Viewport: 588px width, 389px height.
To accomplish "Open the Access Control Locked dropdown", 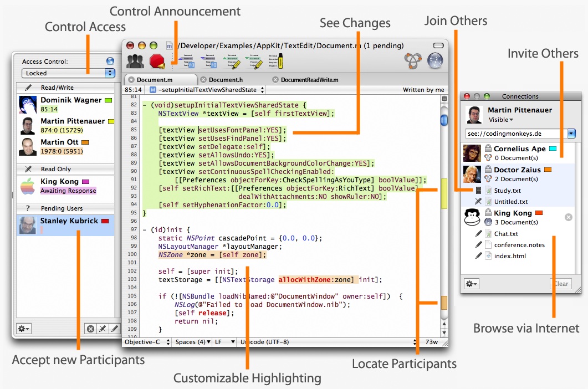I will click(68, 73).
